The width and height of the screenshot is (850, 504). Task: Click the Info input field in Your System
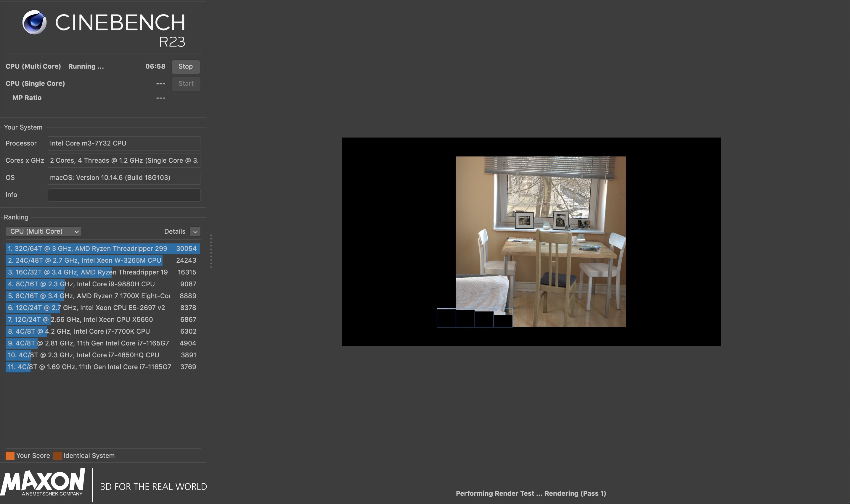pyautogui.click(x=124, y=194)
